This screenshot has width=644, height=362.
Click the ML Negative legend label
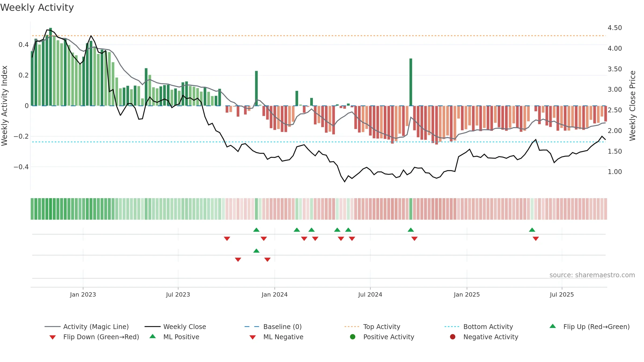283,337
